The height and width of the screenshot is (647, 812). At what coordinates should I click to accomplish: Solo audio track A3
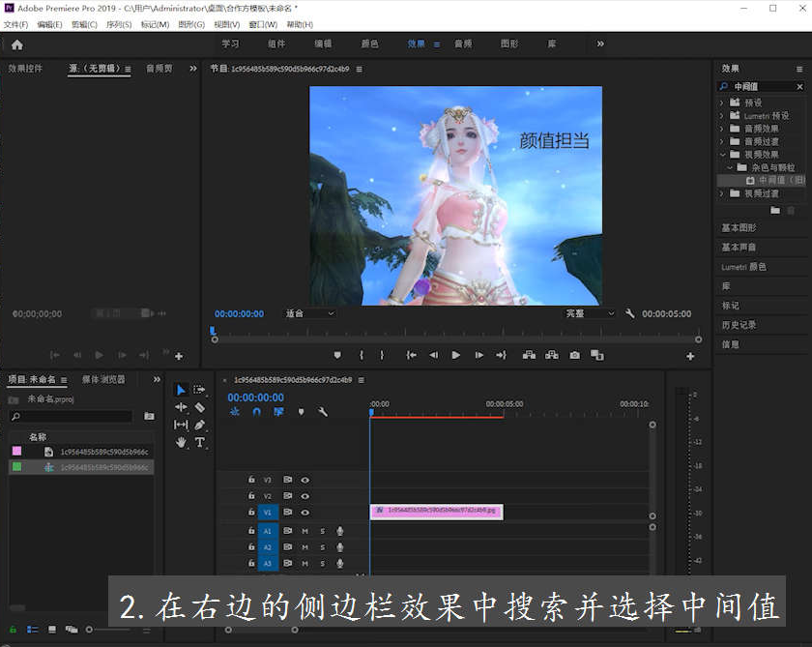[x=322, y=563]
